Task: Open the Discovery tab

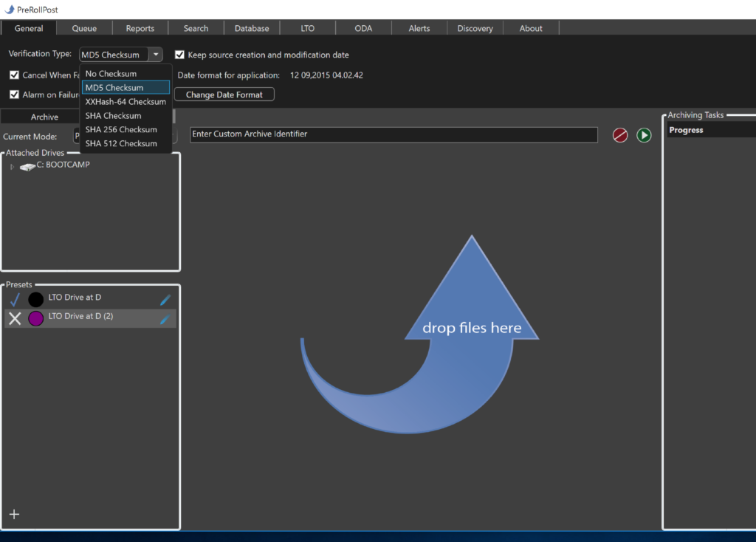Action: click(475, 28)
